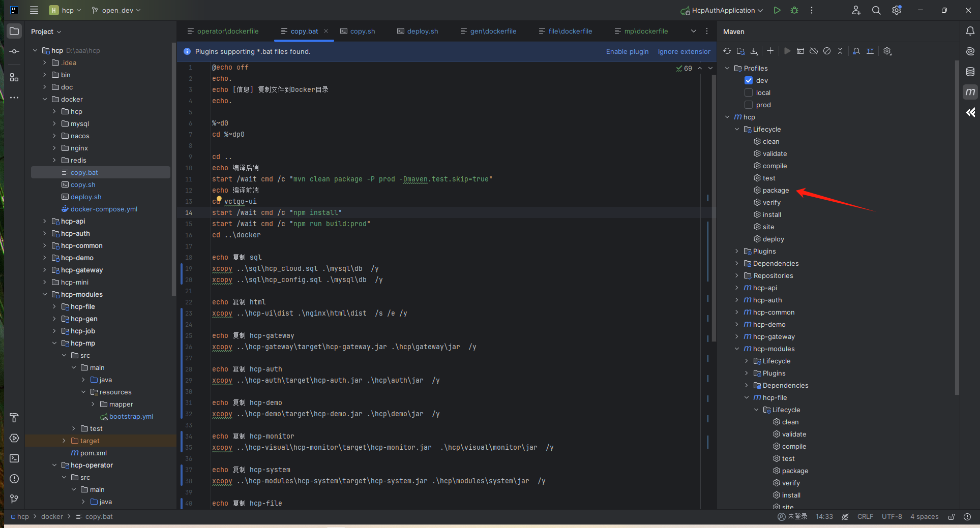
Task: Expand hcp-api module in project tree
Action: click(45, 222)
